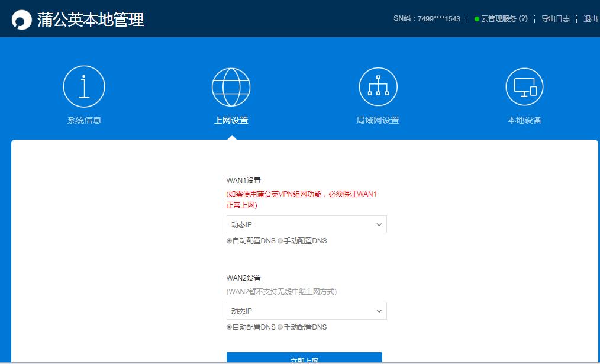This screenshot has width=600, height=364.
Task: Switch to the 本地设备 tab
Action: click(x=524, y=119)
